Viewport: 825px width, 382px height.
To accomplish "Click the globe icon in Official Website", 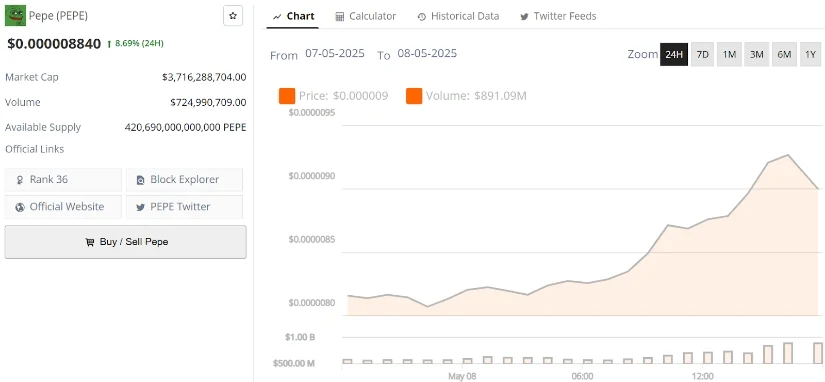I will [x=20, y=207].
